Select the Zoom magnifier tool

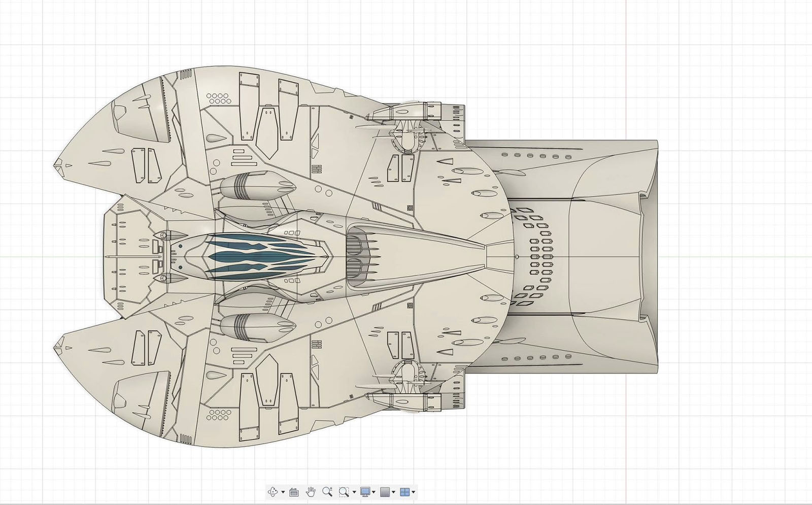point(327,492)
